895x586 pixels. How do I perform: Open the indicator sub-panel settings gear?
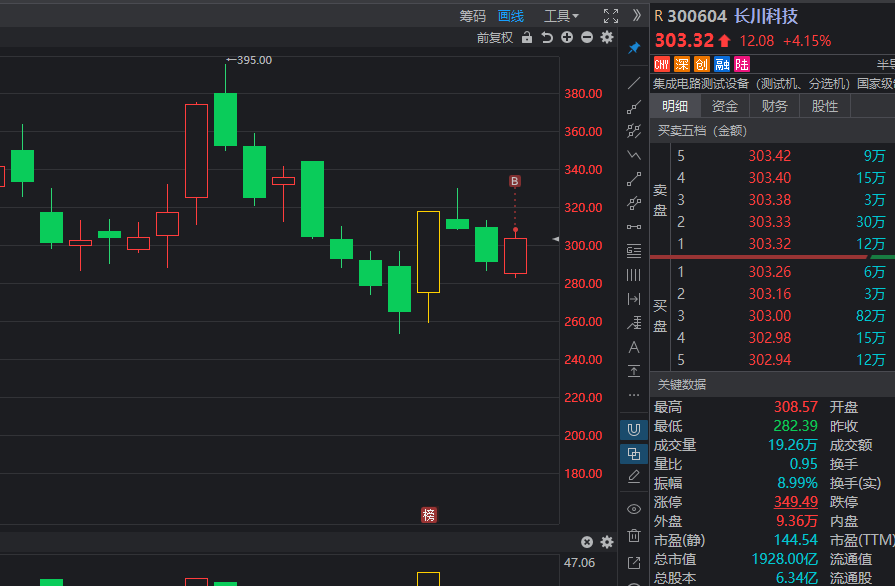coord(607,542)
